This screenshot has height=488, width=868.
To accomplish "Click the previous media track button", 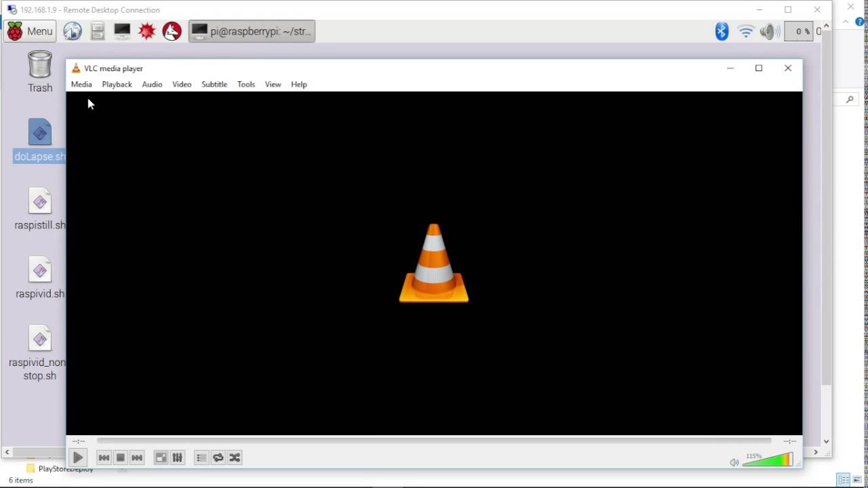I will tap(104, 458).
